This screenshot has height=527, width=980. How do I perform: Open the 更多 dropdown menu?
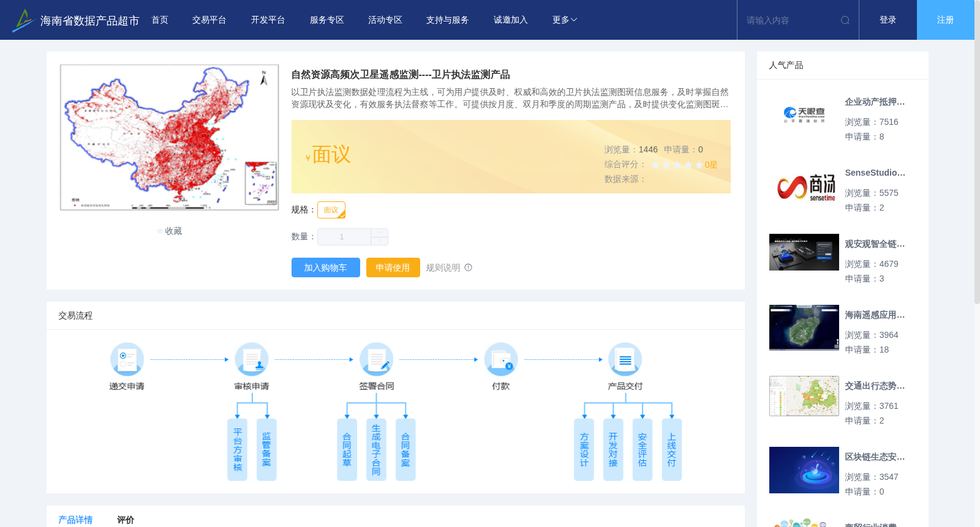coord(564,20)
